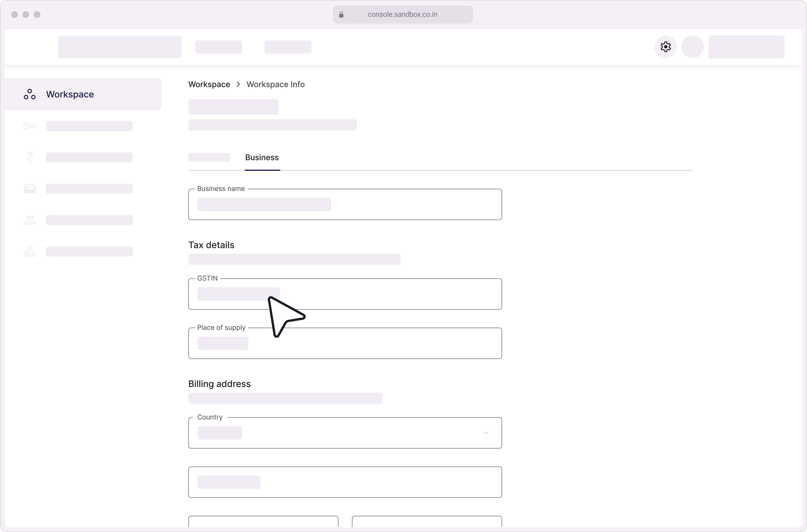Image resolution: width=807 pixels, height=532 pixels.
Task: Open the settings gear icon
Action: (665, 47)
